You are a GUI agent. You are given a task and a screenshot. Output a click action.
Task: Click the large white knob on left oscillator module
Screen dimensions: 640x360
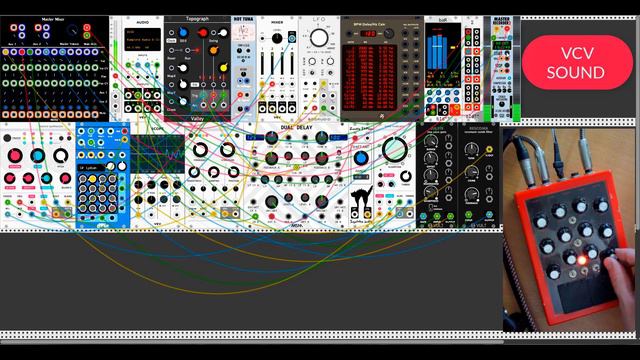tap(61, 156)
